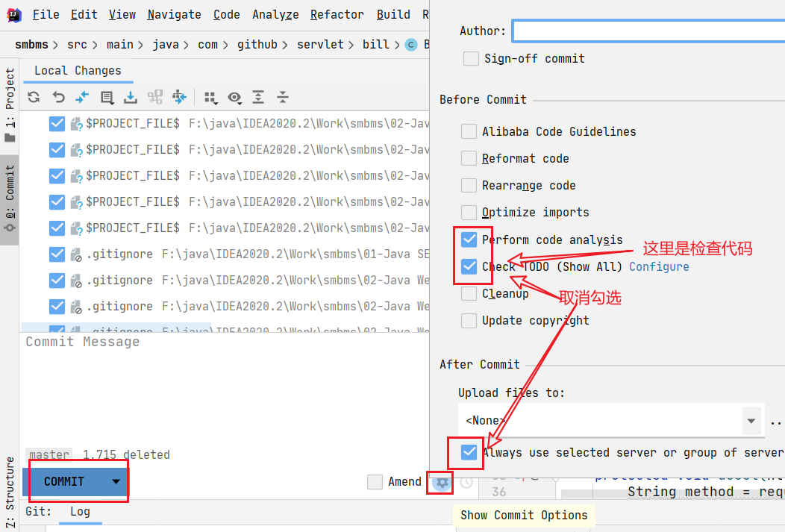This screenshot has width=785, height=532.
Task: Open the Upload files to combo box
Action: point(610,420)
